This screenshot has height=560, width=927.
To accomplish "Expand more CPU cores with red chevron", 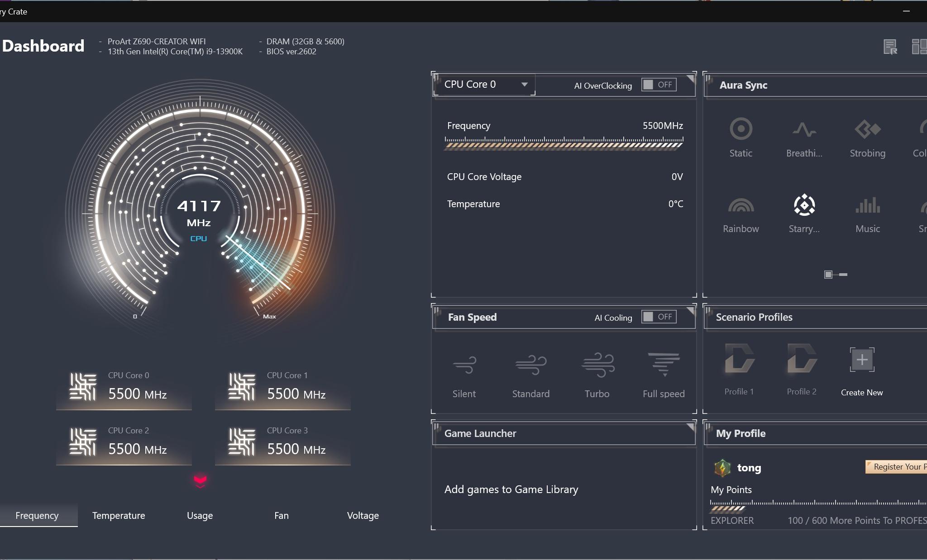I will tap(200, 480).
